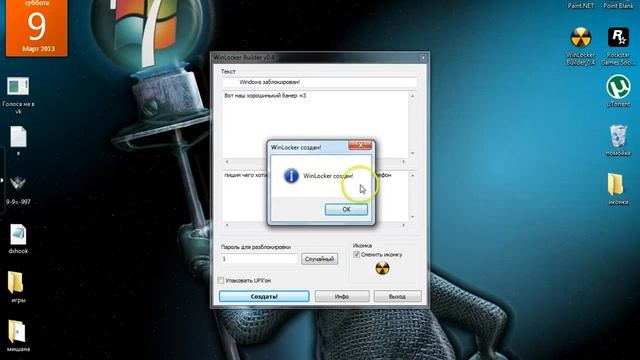Click lower text area scroll down arrow
The image size is (640, 360).
tap(412, 217)
